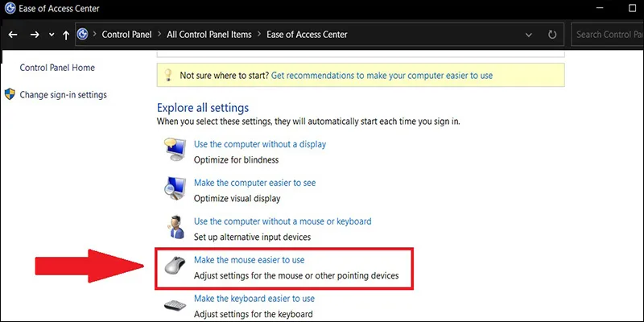Screen dimensions: 644x322
Task: Open Change sign-in settings link
Action: (63, 94)
